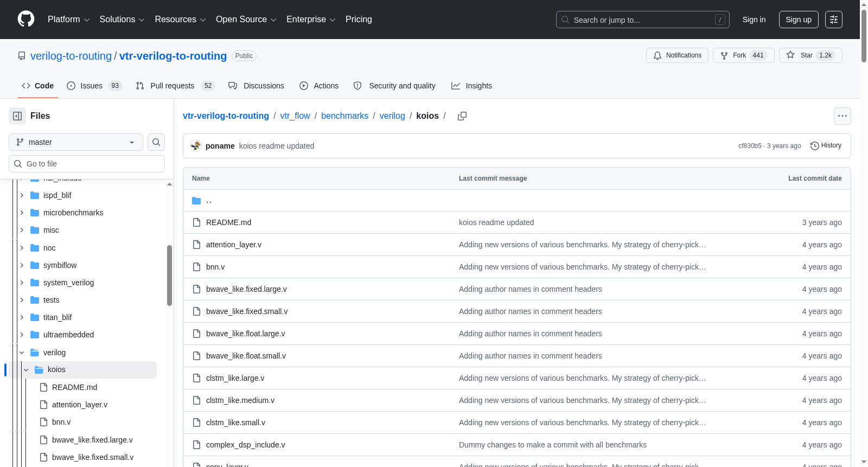
Task: Collapse the koios folder in tree
Action: (x=26, y=370)
